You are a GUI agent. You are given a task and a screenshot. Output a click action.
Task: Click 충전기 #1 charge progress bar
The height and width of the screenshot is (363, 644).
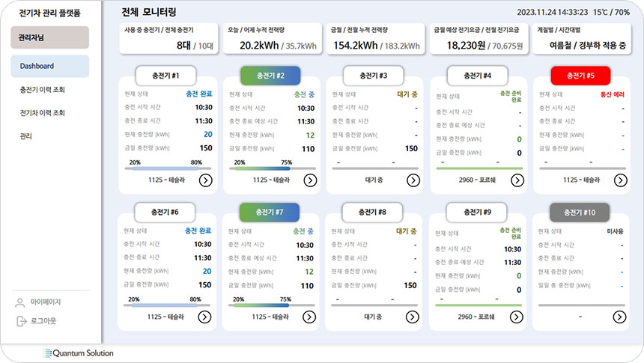click(165, 168)
